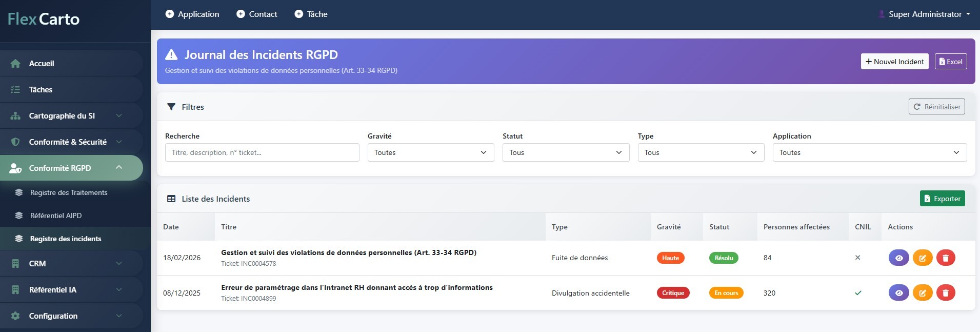Click the Recherche search field
This screenshot has width=980, height=332.
click(262, 152)
